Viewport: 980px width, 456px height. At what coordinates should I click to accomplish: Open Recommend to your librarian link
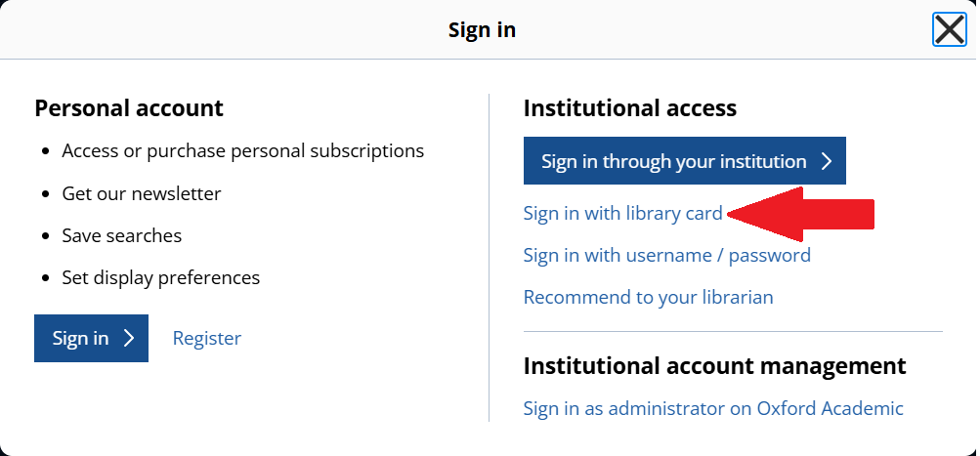click(x=648, y=297)
